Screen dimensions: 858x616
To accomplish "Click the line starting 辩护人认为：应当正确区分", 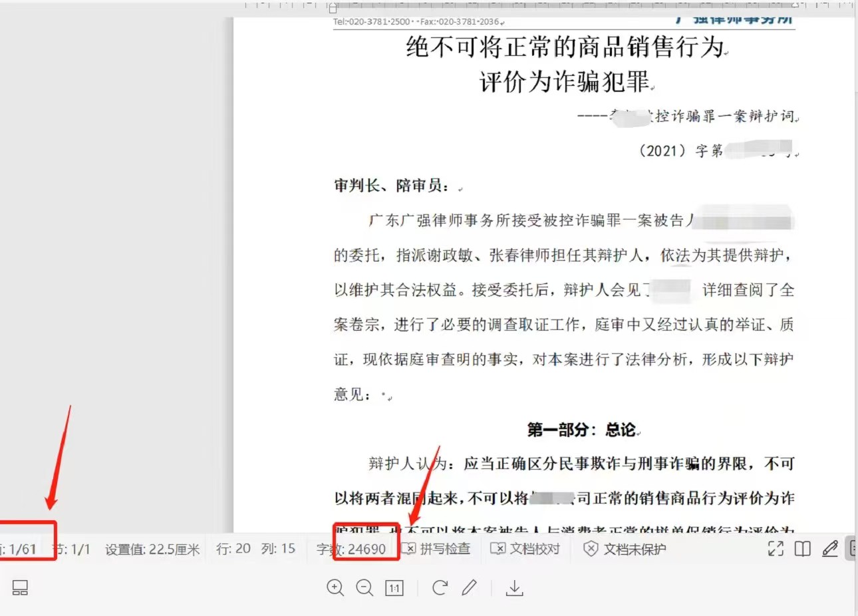I will coord(581,464).
